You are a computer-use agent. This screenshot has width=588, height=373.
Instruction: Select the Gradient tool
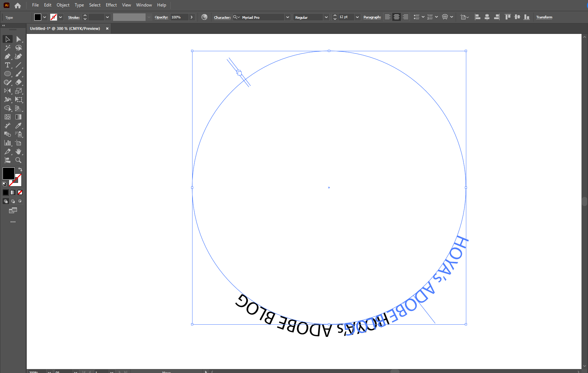click(x=18, y=117)
